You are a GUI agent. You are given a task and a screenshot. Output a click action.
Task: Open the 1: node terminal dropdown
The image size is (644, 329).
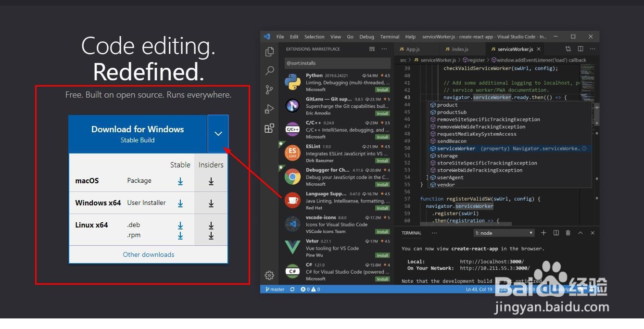504,233
